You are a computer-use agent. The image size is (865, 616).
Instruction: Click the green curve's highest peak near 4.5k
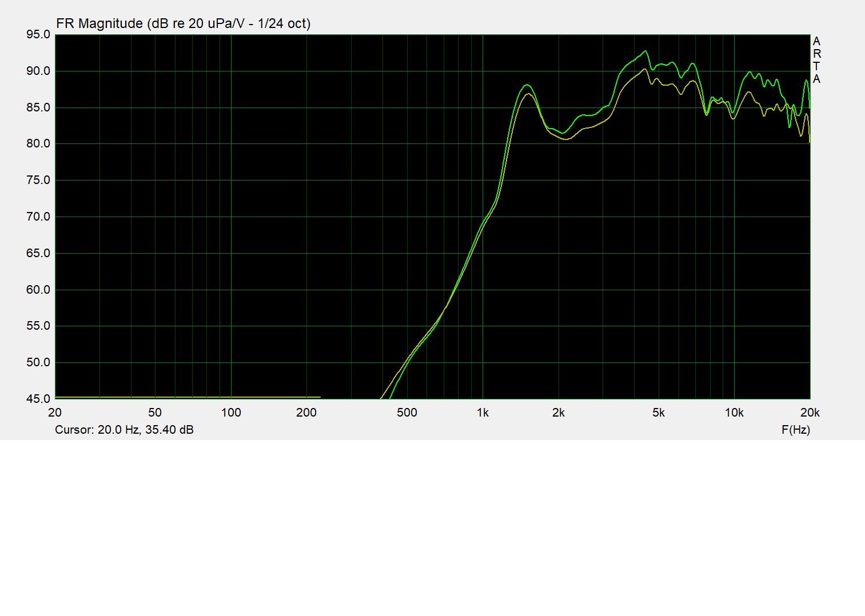645,51
